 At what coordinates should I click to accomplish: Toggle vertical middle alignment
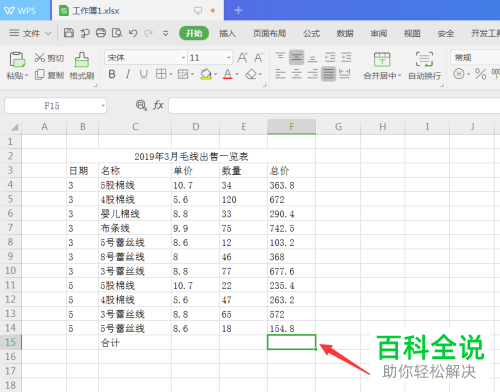[x=296, y=58]
